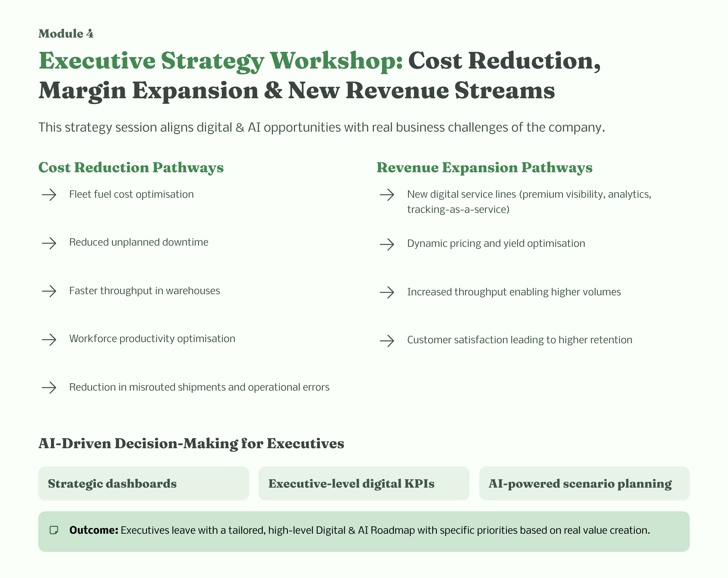Click arrow next to Workforce productivity optimisation
The width and height of the screenshot is (728, 578).
49,339
